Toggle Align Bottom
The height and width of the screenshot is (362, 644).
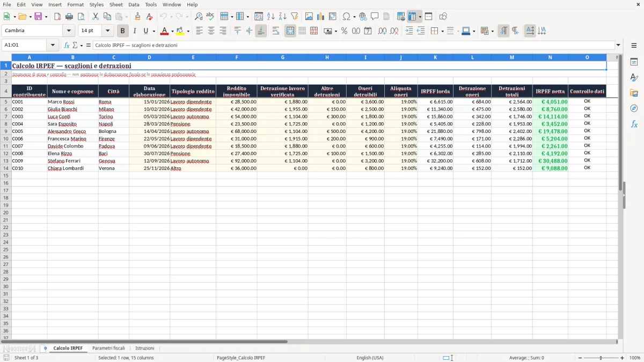(x=261, y=31)
